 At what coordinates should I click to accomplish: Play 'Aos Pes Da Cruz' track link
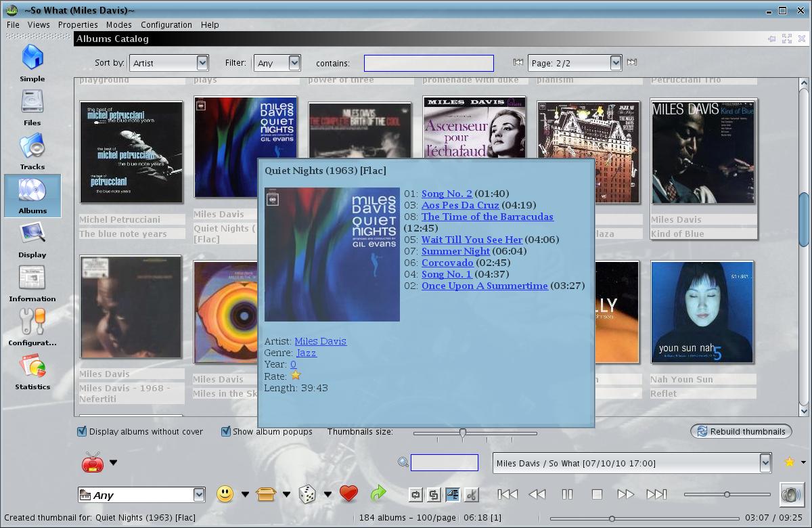[460, 205]
